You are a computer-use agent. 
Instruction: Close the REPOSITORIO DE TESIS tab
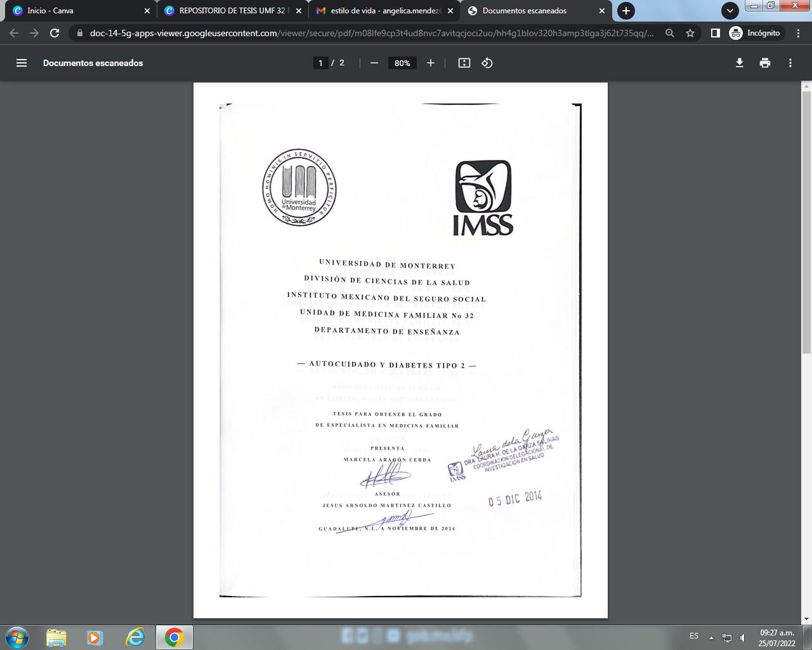pos(299,11)
